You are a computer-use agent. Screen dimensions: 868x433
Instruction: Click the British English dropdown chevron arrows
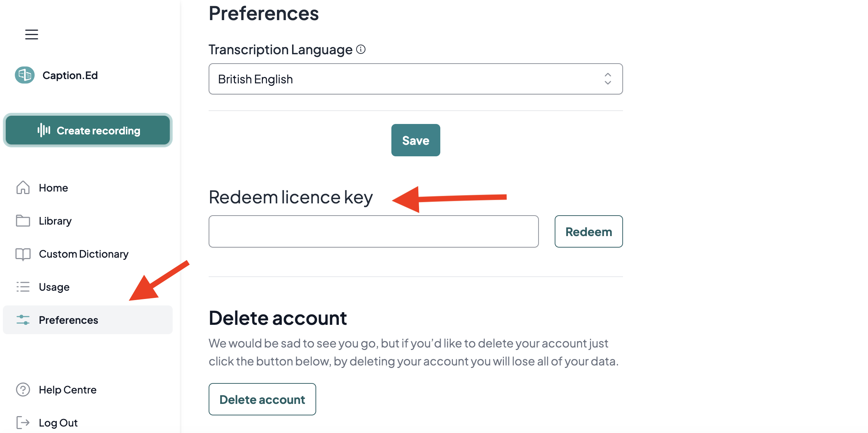coord(608,79)
